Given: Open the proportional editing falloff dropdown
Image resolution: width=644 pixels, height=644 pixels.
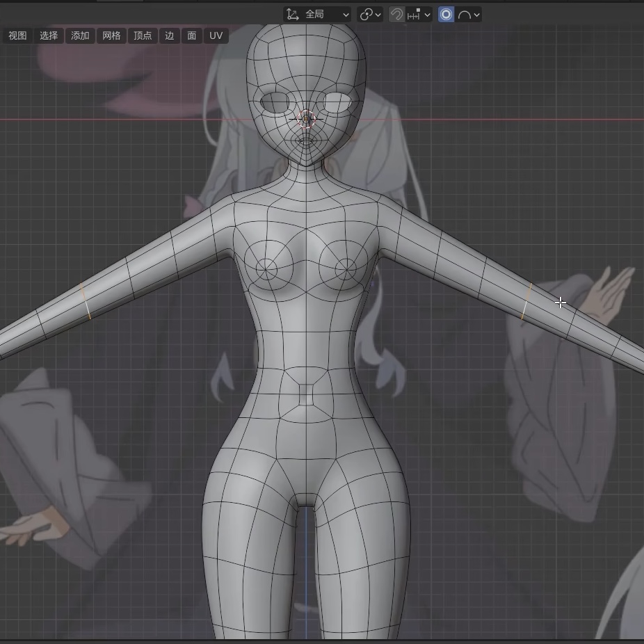Looking at the screenshot, I should 468,15.
